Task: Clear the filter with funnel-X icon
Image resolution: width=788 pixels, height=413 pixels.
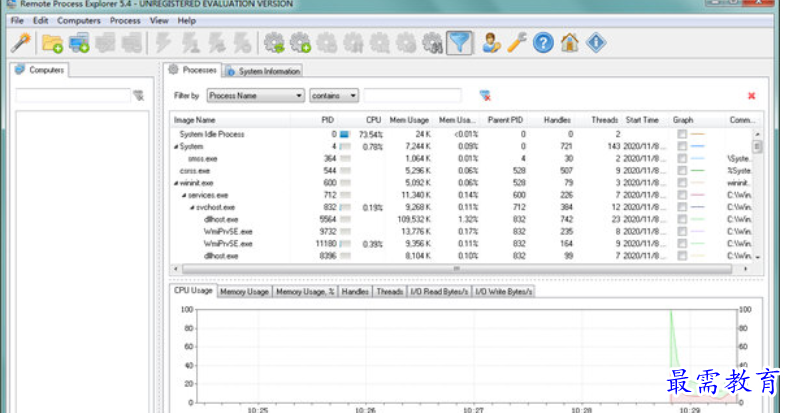Action: tap(485, 96)
